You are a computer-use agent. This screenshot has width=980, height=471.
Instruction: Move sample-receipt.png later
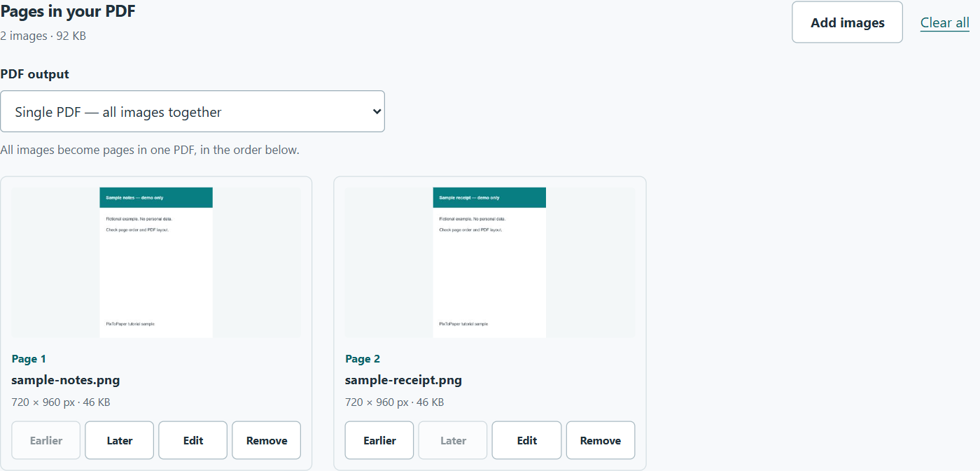point(453,440)
